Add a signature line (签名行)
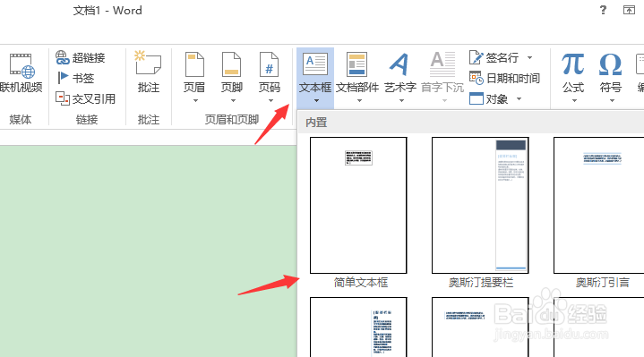This screenshot has height=357, width=644. pos(494,57)
